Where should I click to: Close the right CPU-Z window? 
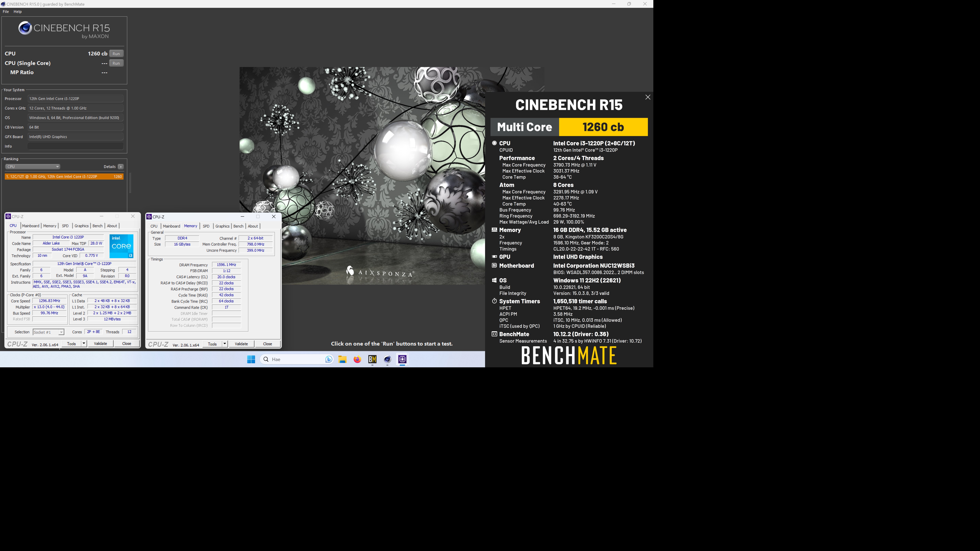pyautogui.click(x=274, y=217)
